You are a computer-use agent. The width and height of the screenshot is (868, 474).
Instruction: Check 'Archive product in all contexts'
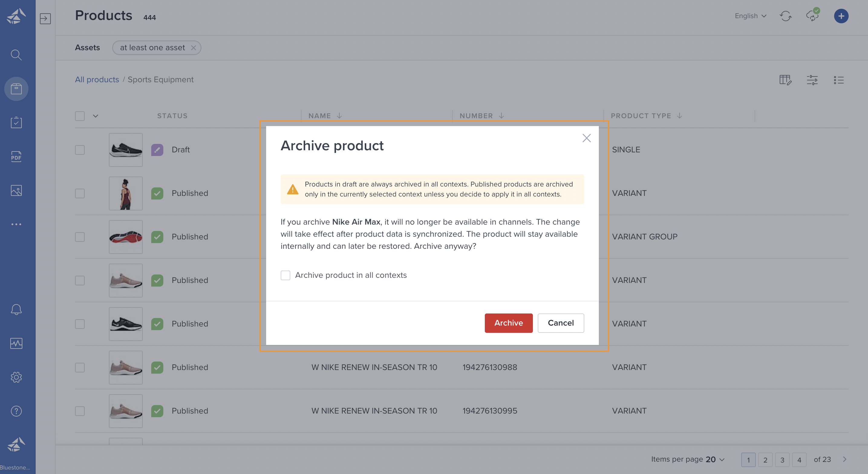coord(286,275)
